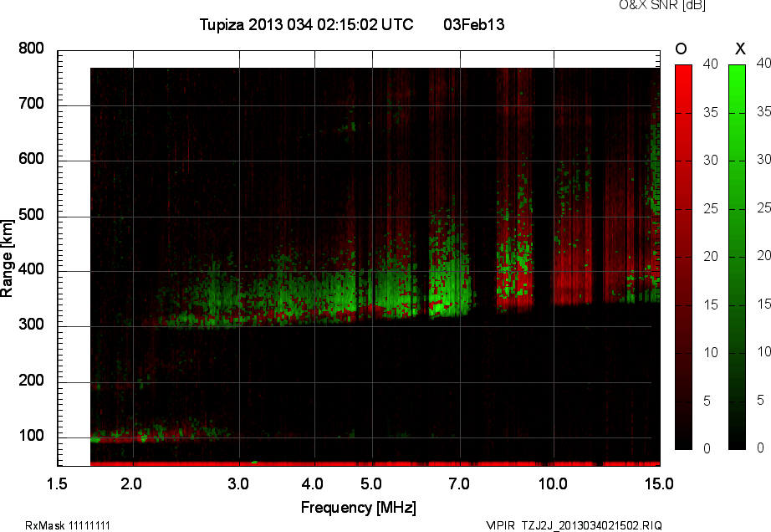
Task: Click the plot title 'Tupiza 2013 034 02:15:02 UTC'
Action: tap(306, 25)
